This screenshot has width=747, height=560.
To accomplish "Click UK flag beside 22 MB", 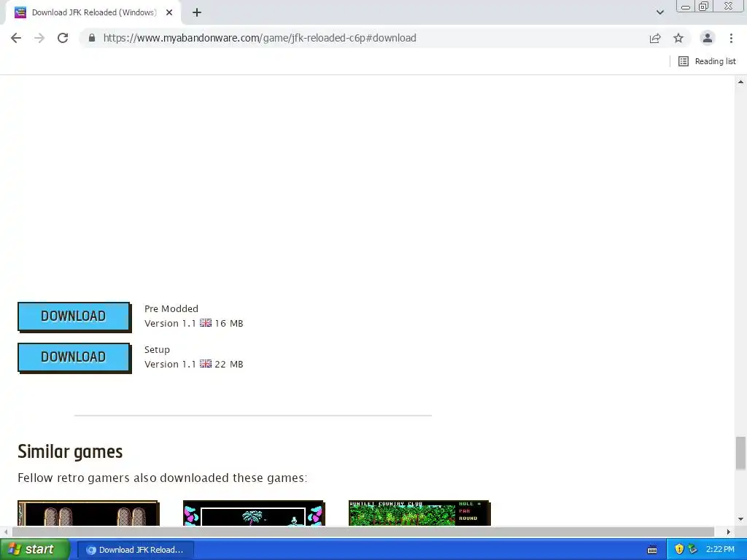I will coord(206,364).
